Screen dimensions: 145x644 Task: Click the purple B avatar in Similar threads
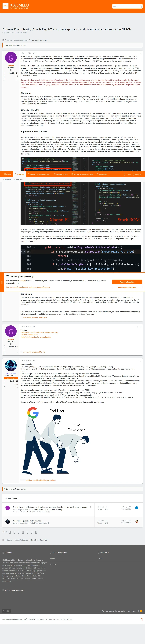tap(7, 508)
